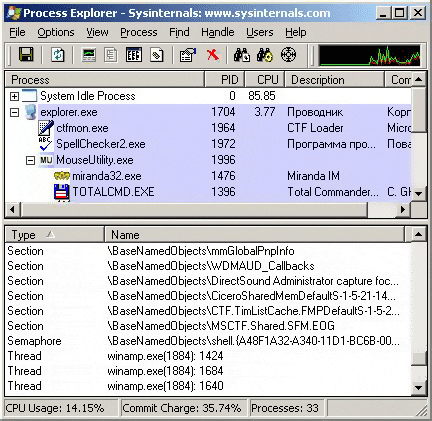Click the CPU usage mini graph

[370, 55]
